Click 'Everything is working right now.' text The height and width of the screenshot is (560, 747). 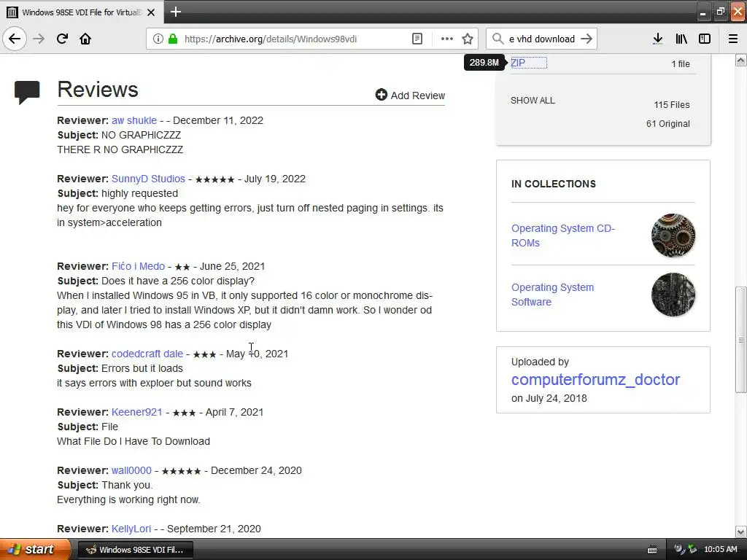click(128, 499)
